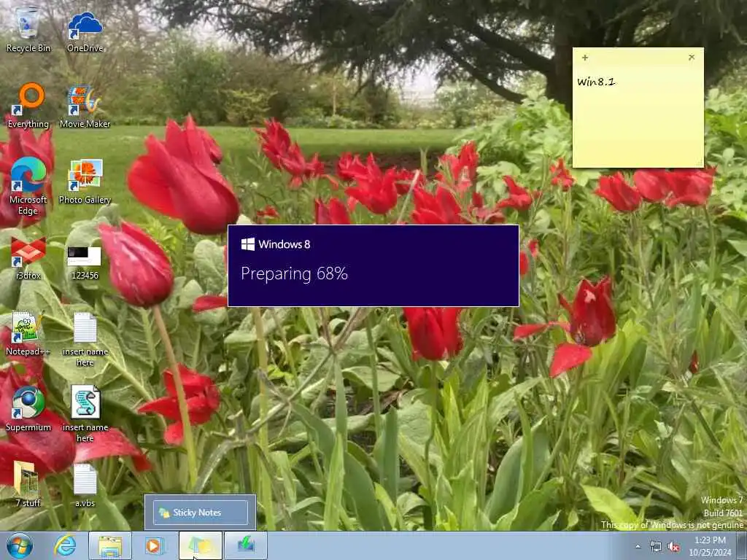Select the '7 stuff' folder icon
The image size is (747, 560).
pyautogui.click(x=28, y=484)
